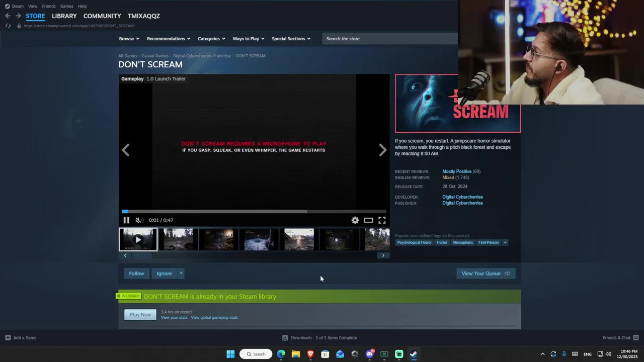The width and height of the screenshot is (644, 362).
Task: Open View global gameplay stats link
Action: (x=214, y=318)
